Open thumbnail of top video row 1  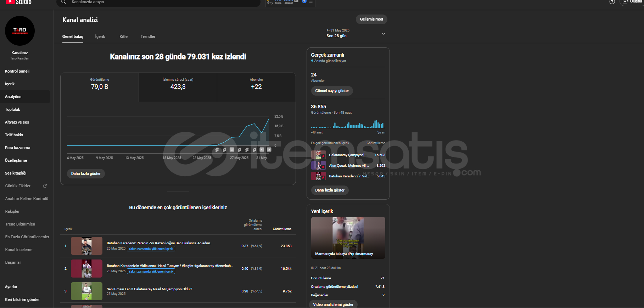86,246
